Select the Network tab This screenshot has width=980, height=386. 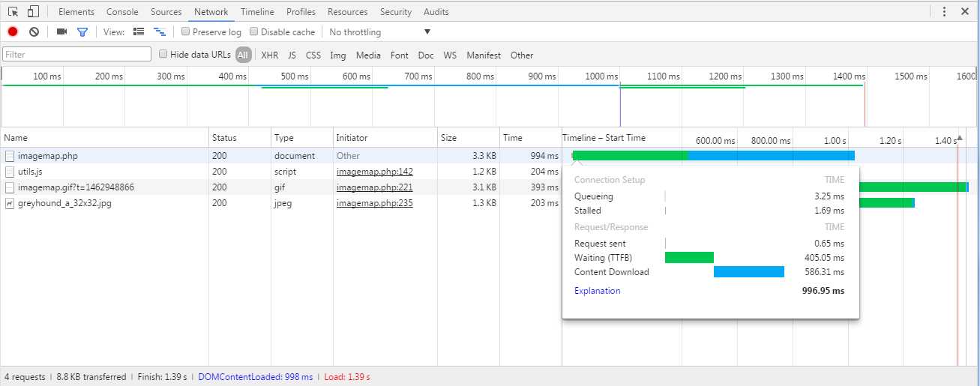click(211, 12)
